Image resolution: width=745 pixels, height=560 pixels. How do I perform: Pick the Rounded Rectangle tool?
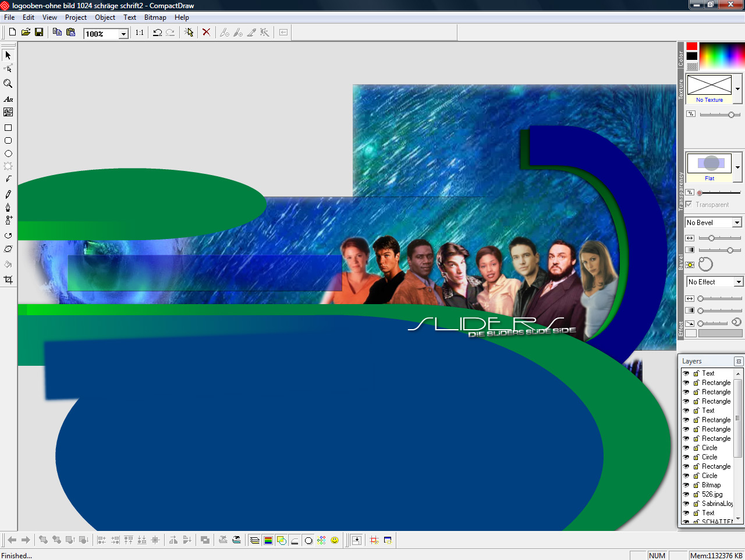8,141
